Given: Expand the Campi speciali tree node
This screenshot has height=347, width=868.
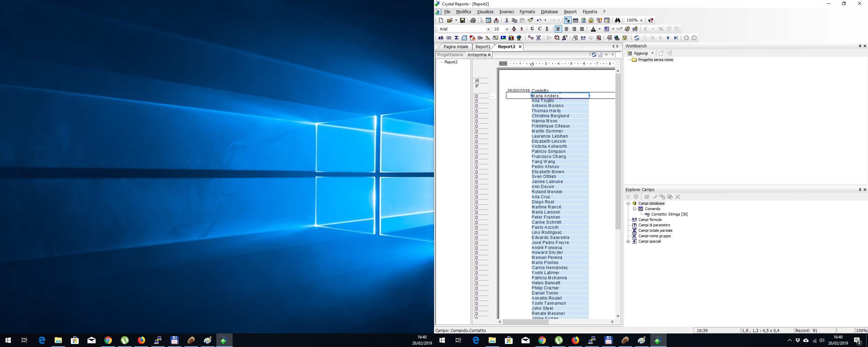Looking at the screenshot, I should pos(628,242).
